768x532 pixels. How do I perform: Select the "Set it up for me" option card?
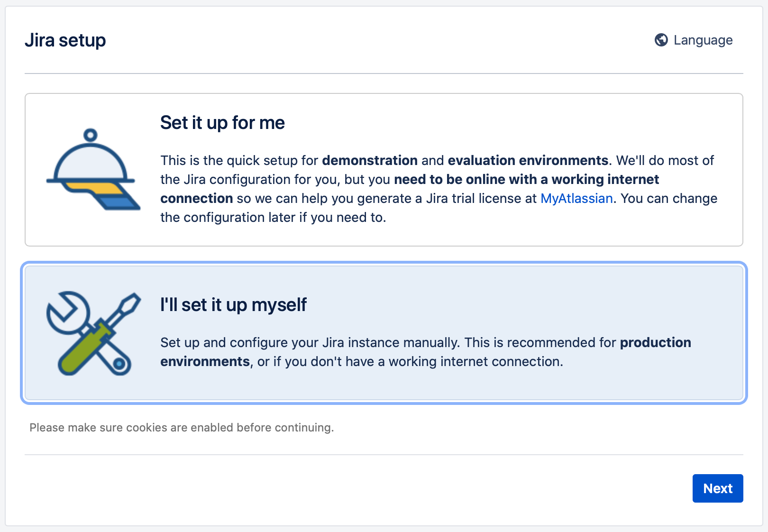click(x=384, y=170)
